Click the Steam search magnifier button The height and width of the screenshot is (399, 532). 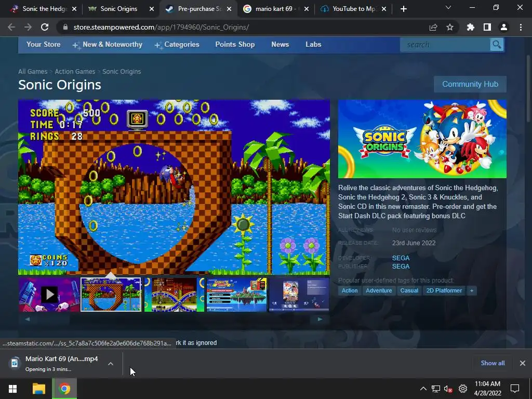(497, 45)
